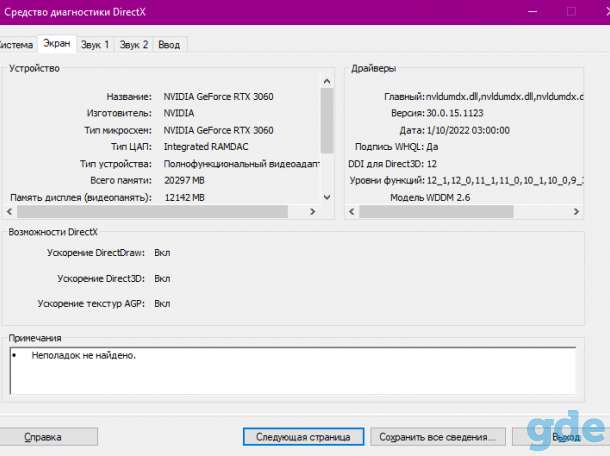Viewport: 610px width, 456px height.
Task: Click up arrow of Устройство vertical scrollbar
Action: (x=327, y=81)
